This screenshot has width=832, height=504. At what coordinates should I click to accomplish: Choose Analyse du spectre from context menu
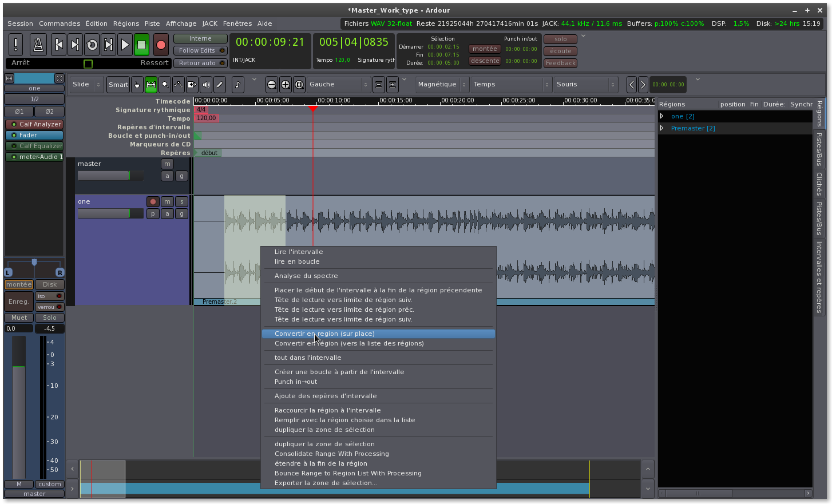point(306,276)
